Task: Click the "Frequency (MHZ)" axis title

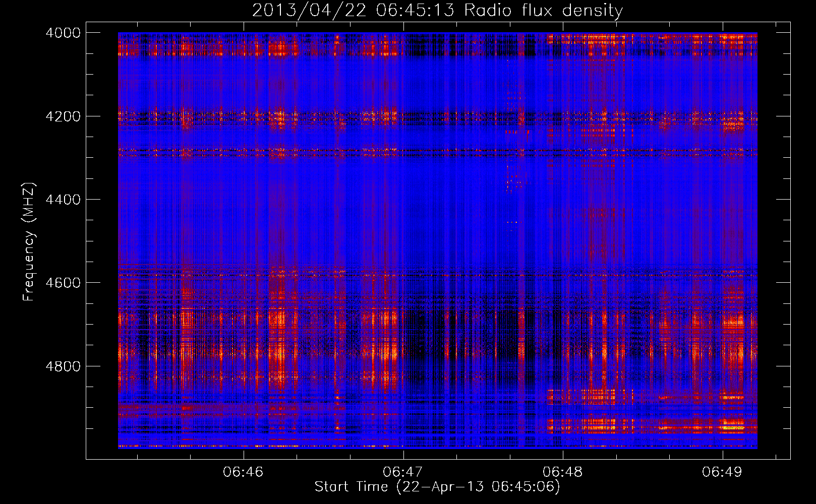Action: click(x=29, y=242)
